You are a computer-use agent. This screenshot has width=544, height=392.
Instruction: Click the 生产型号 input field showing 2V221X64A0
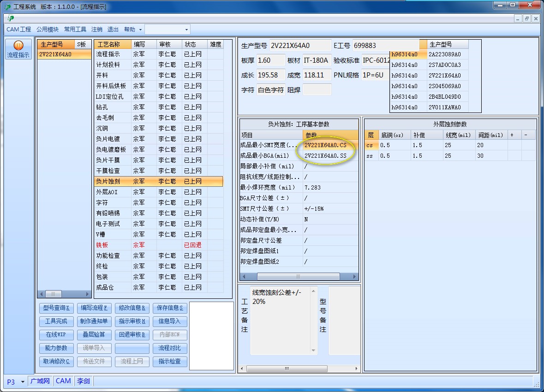[x=300, y=46]
